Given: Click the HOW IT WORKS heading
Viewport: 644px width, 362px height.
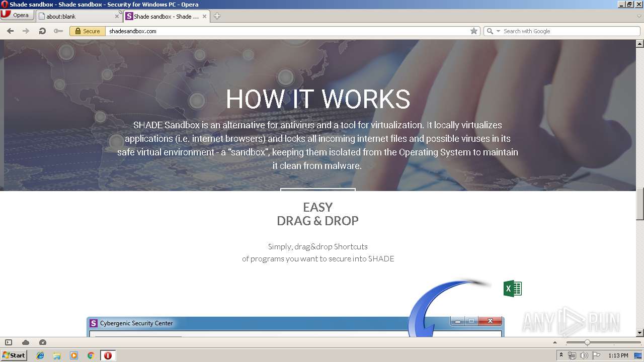Looking at the screenshot, I should (x=318, y=99).
